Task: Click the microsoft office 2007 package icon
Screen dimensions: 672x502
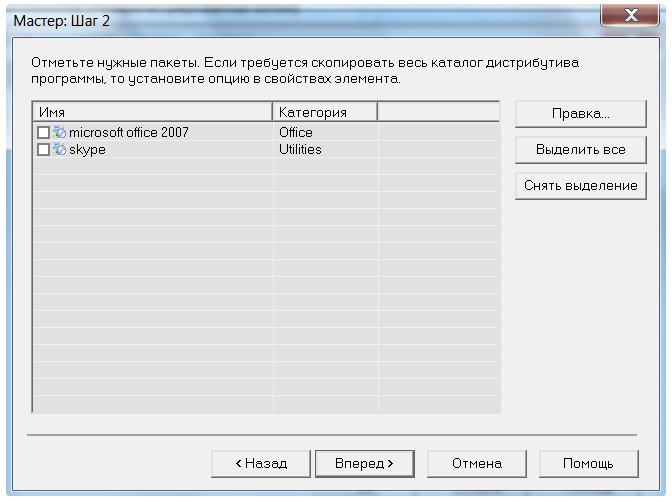Action: coord(60,132)
